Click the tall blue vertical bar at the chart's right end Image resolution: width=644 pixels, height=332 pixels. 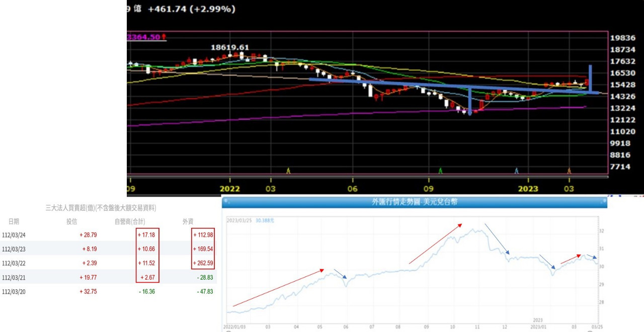[590, 78]
